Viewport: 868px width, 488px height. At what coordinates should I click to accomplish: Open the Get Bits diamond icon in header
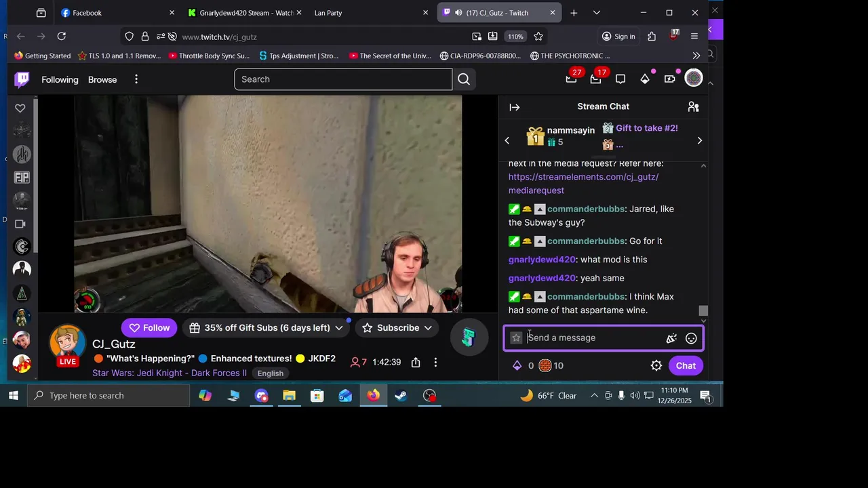(645, 79)
